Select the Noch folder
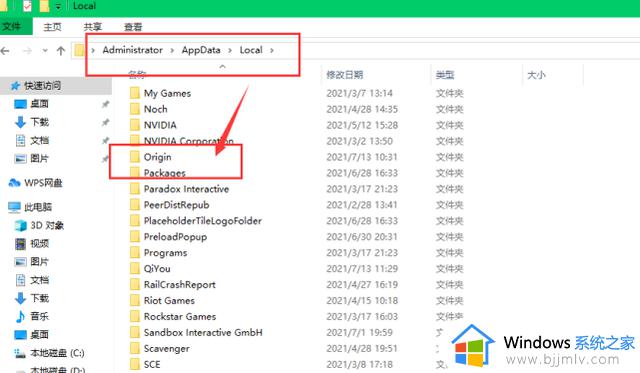This screenshot has height=373, width=640. [x=156, y=109]
